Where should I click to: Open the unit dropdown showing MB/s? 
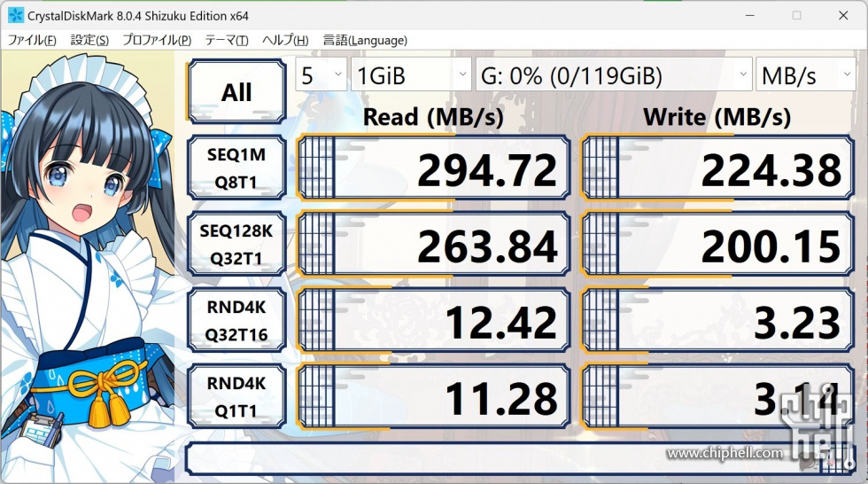[x=805, y=74]
